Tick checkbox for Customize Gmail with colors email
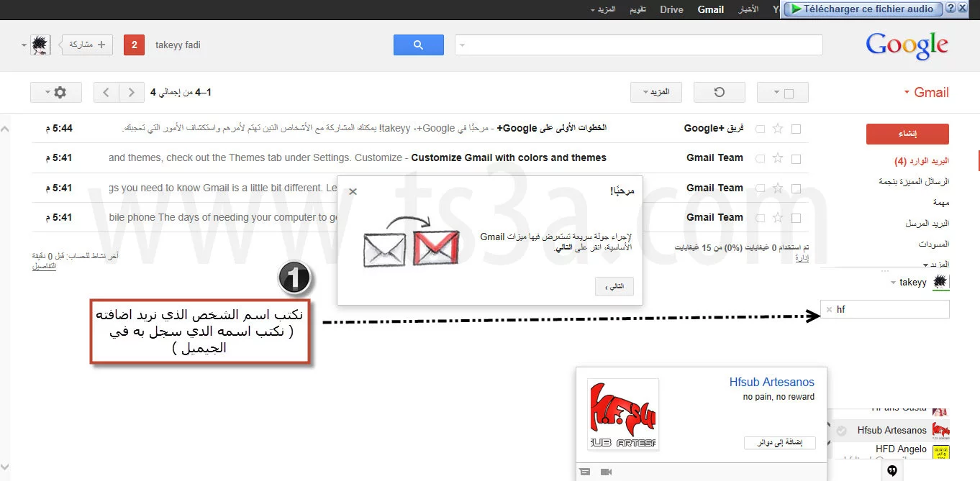This screenshot has width=980, height=481. [x=796, y=158]
